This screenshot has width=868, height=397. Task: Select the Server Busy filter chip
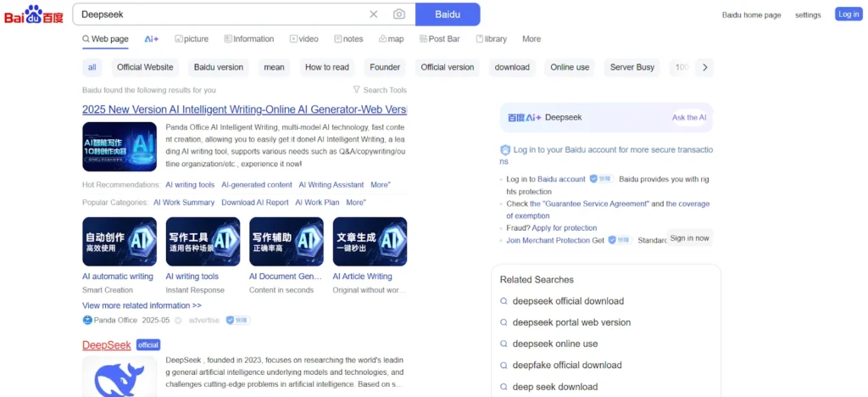point(632,67)
